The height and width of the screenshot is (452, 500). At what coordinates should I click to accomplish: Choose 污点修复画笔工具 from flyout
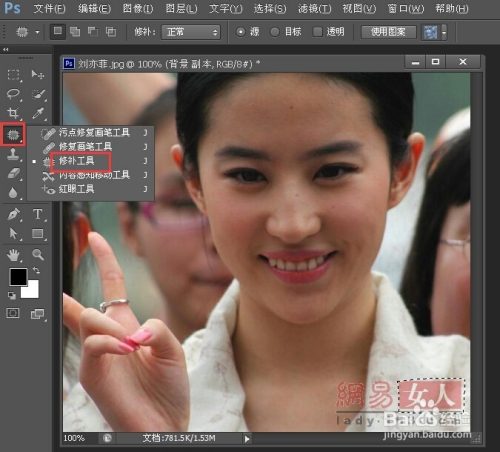pyautogui.click(x=91, y=133)
